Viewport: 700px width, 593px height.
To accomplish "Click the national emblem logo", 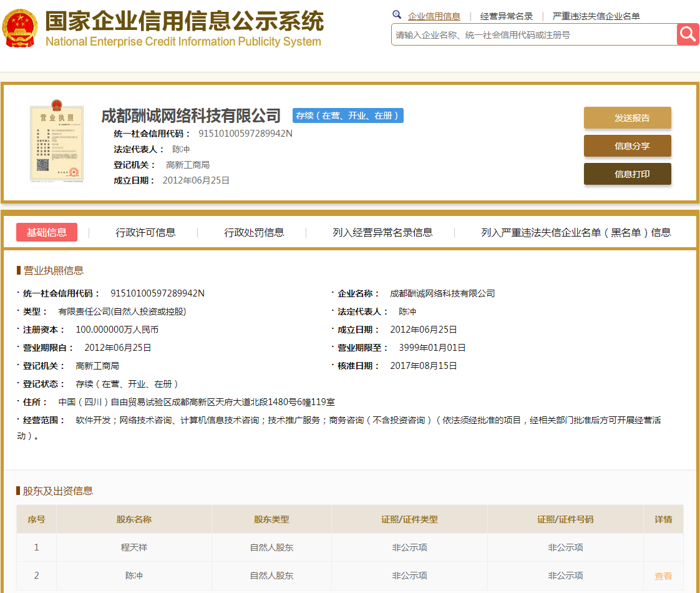I will coord(20,29).
